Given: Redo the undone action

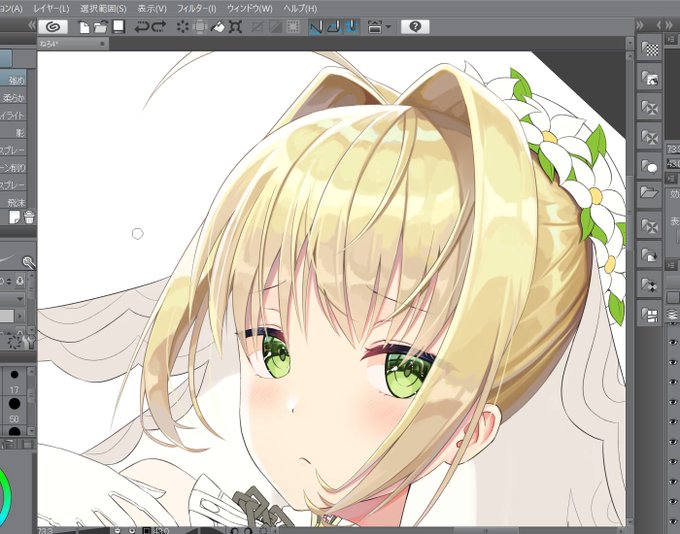Looking at the screenshot, I should (x=159, y=27).
